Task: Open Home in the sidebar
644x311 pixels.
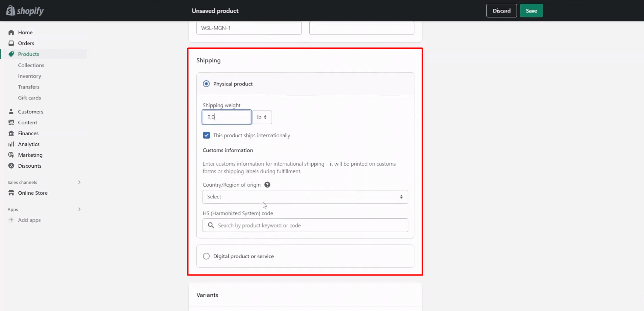Action: point(25,32)
